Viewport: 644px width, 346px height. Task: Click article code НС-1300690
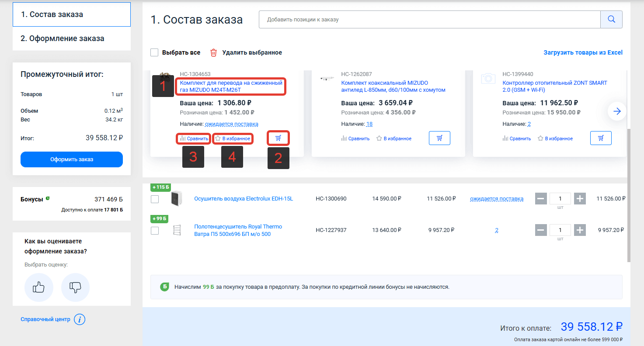pos(331,199)
